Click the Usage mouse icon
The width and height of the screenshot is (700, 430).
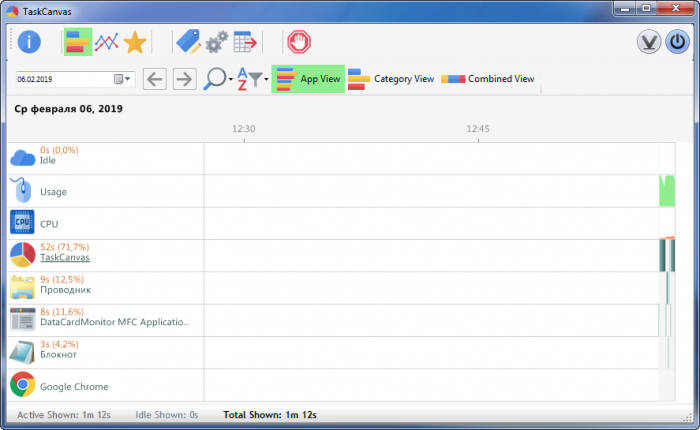tap(21, 191)
